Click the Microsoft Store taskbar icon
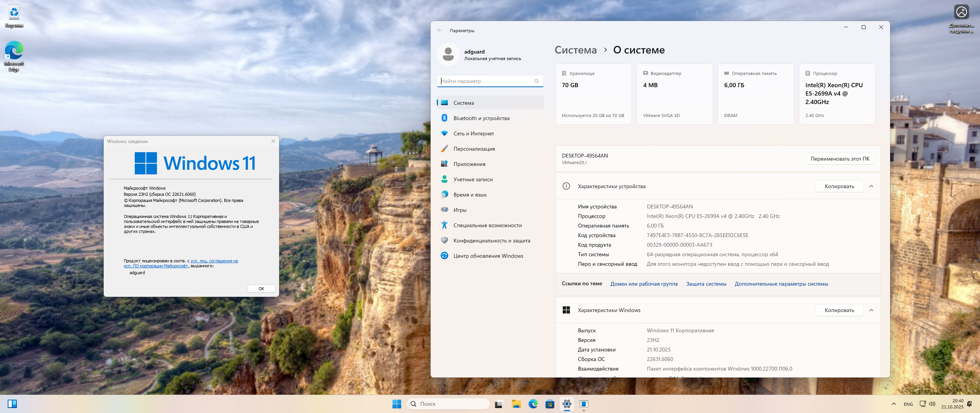Screen dimensions: 980x413 [x=550, y=404]
